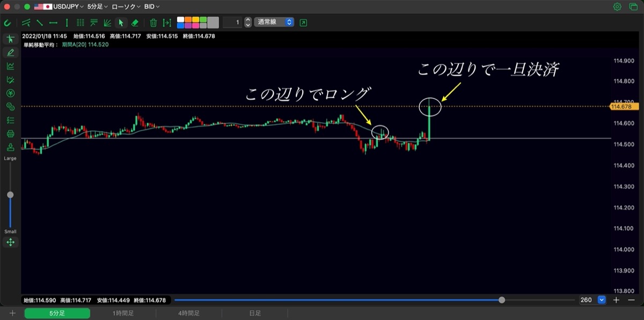Click the parallel channel lines tool
Viewport: 644px width, 320px height.
pos(26,23)
